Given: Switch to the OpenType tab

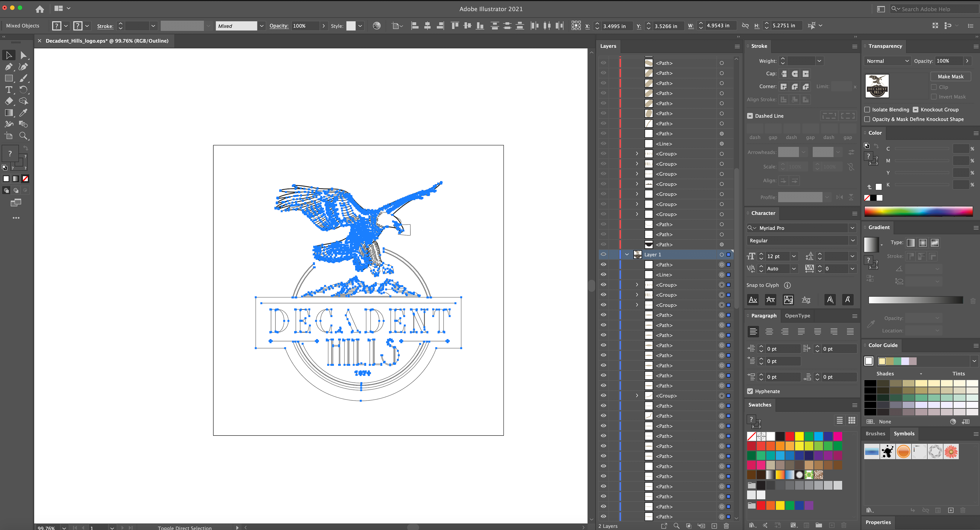Looking at the screenshot, I should click(x=797, y=316).
